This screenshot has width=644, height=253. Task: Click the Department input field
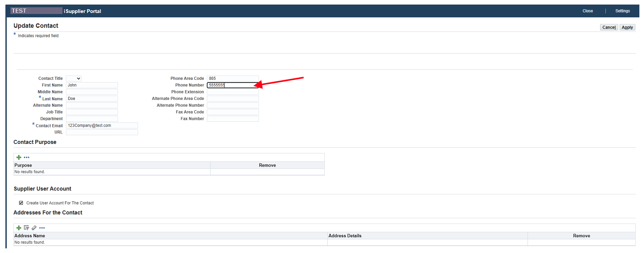click(x=92, y=119)
